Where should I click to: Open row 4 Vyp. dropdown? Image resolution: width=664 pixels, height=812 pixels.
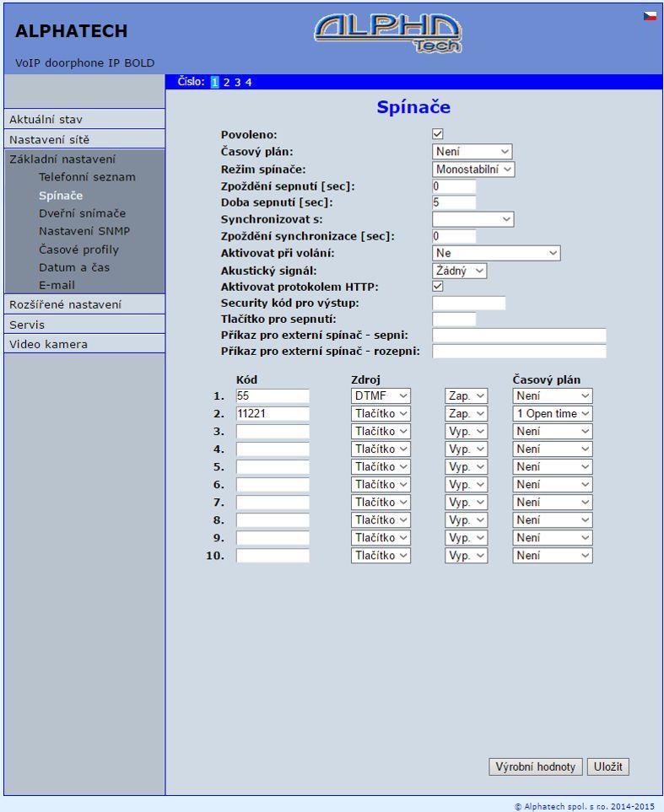[466, 449]
